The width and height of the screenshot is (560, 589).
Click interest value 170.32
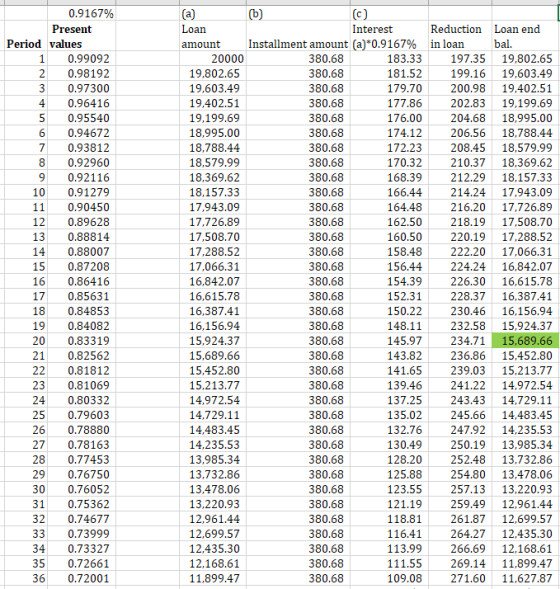[405, 163]
